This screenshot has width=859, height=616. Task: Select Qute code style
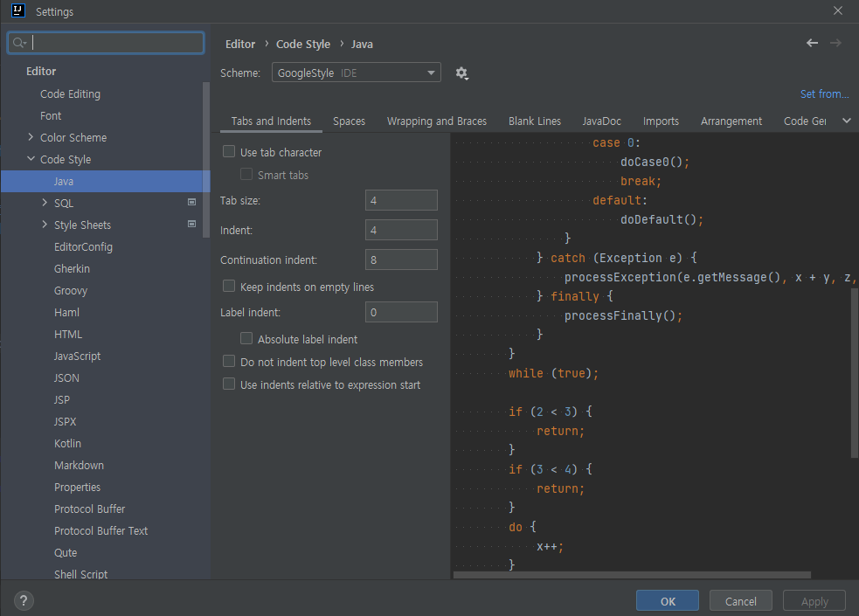pos(66,553)
